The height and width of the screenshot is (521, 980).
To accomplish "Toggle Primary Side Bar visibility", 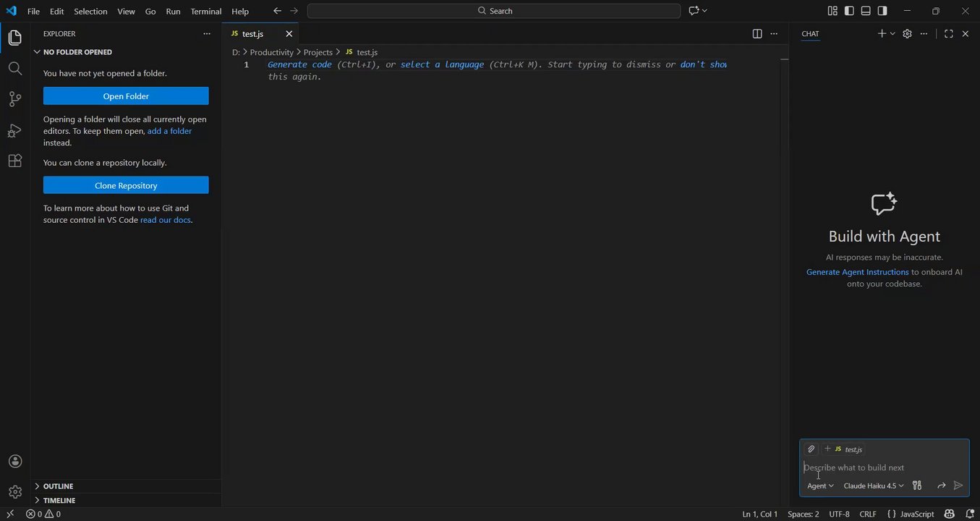I will (849, 11).
